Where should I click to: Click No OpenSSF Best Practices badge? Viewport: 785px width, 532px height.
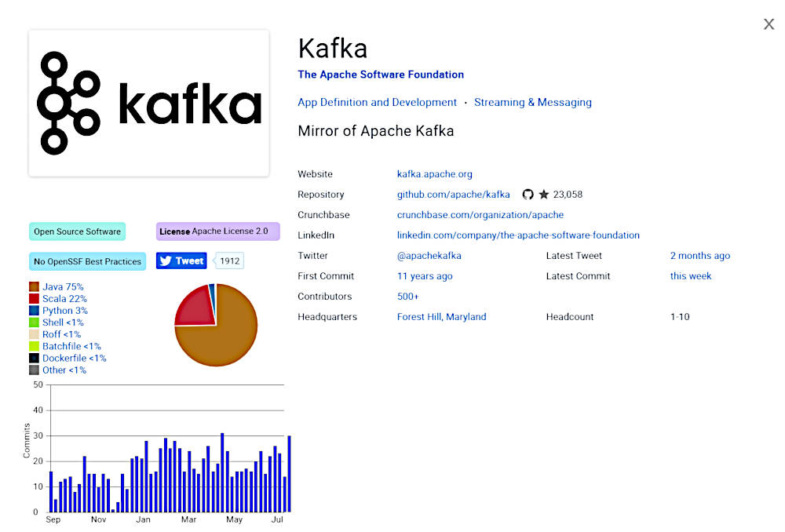[88, 261]
